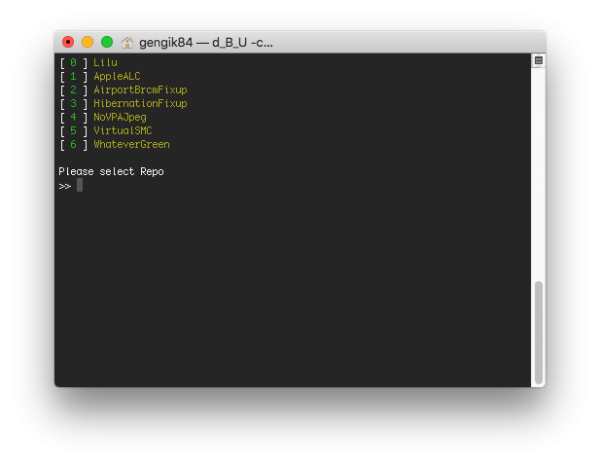Select the 'Lilu' repo line

(x=88, y=62)
